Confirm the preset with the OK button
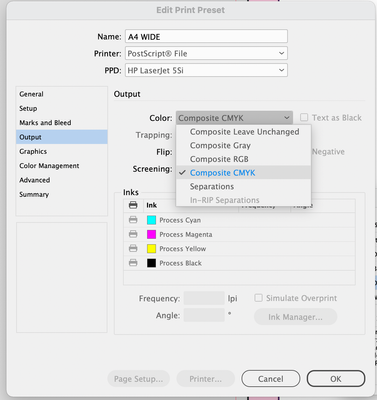This screenshot has height=400, width=377. [x=336, y=379]
